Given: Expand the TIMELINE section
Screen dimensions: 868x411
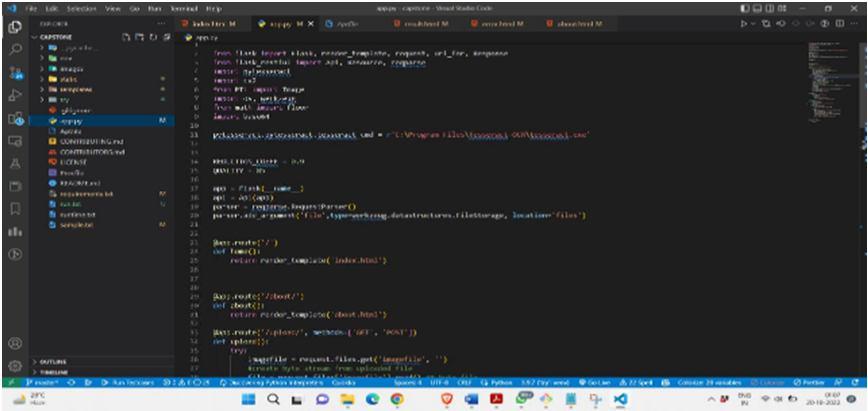Looking at the screenshot, I should click(102, 372).
